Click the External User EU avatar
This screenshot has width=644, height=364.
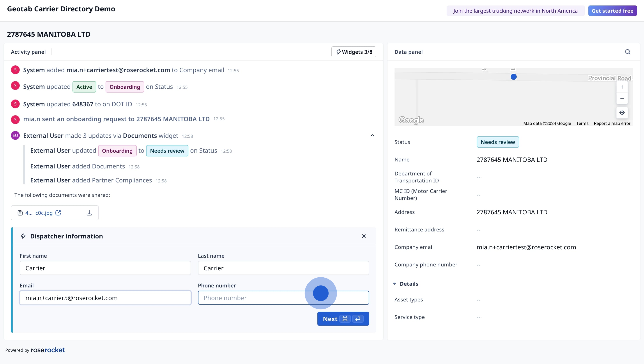15,135
